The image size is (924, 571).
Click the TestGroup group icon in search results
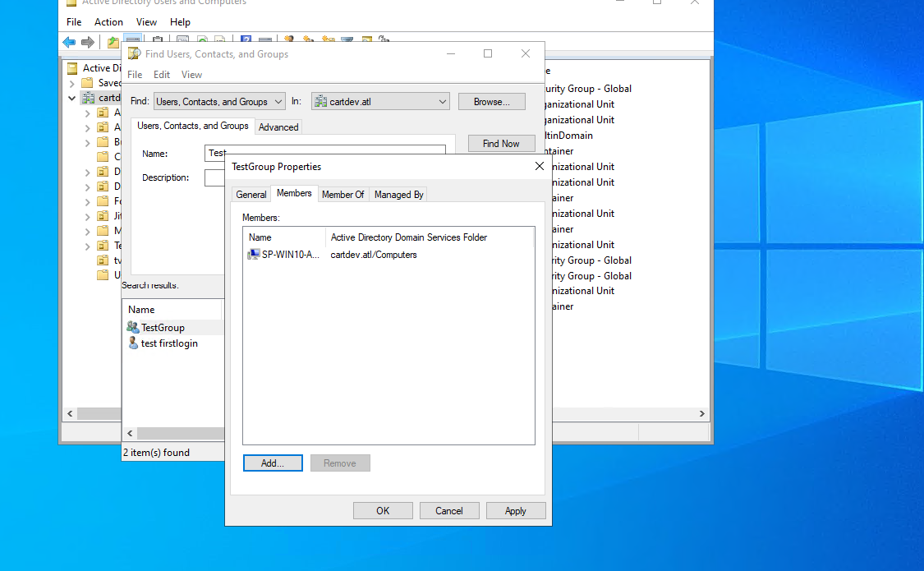point(132,327)
